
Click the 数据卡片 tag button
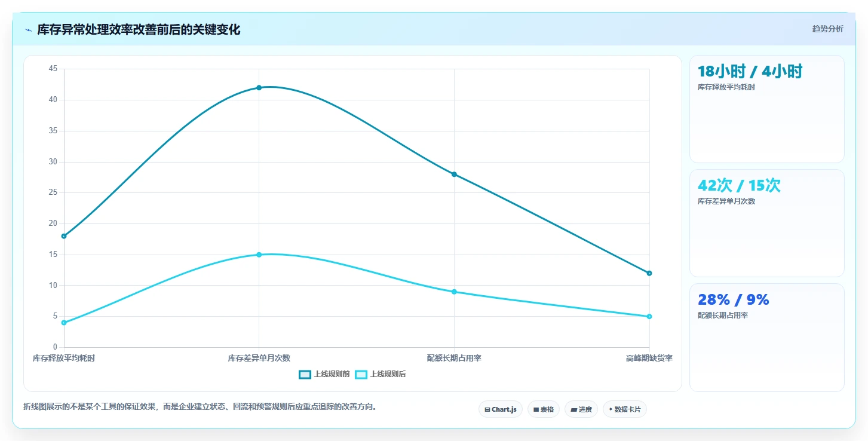point(625,409)
